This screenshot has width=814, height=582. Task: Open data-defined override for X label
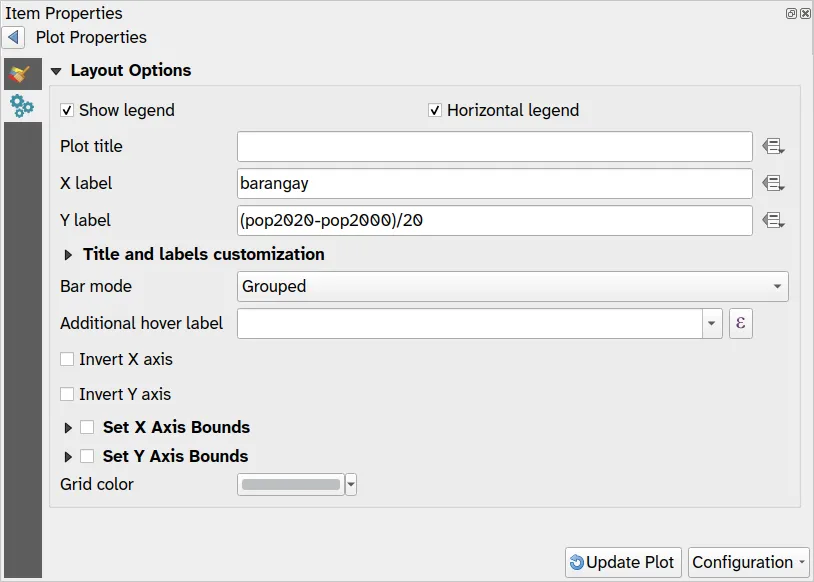click(773, 184)
